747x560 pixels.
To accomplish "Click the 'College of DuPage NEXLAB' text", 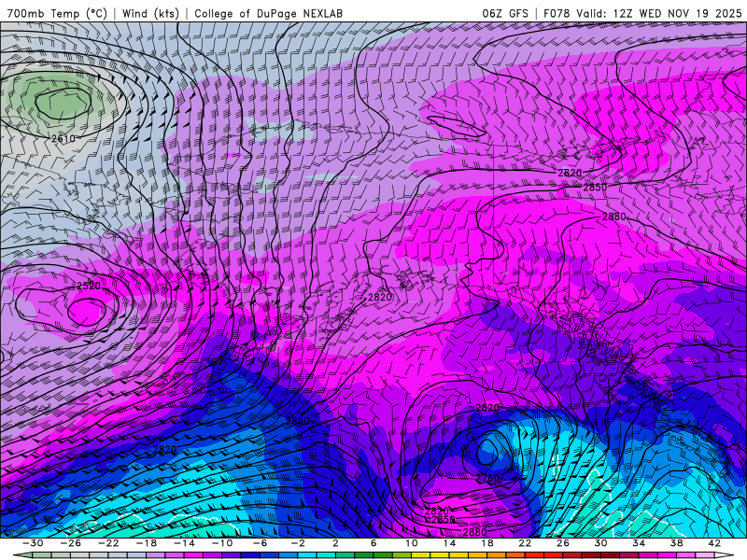I will point(268,13).
